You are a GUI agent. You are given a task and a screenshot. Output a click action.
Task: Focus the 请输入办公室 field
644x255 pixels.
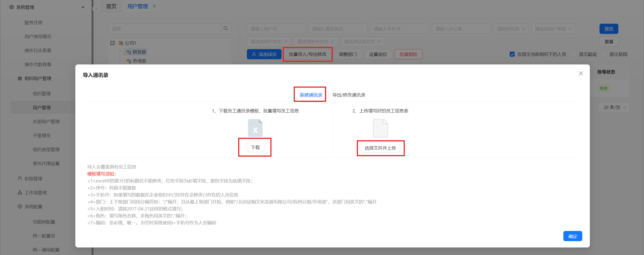click(461, 29)
